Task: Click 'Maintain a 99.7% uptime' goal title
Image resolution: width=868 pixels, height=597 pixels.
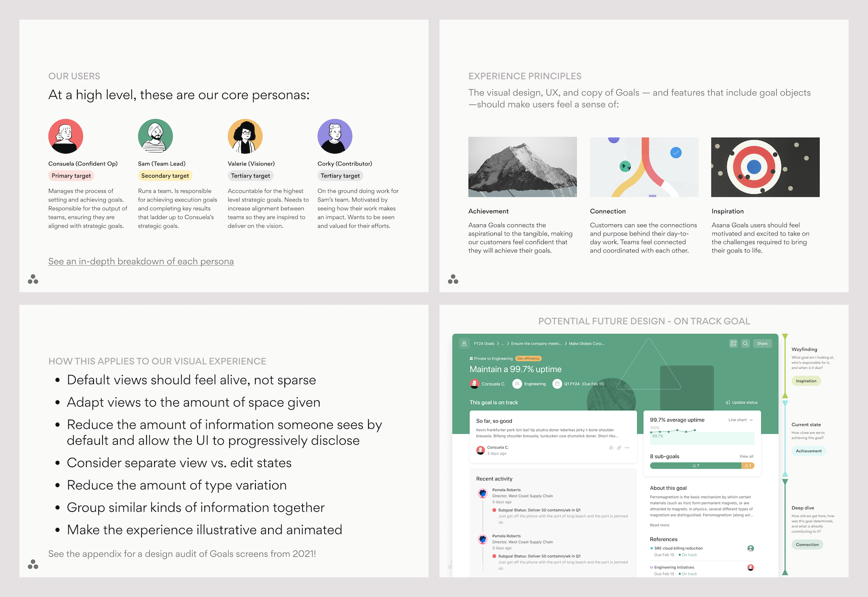Action: click(515, 369)
